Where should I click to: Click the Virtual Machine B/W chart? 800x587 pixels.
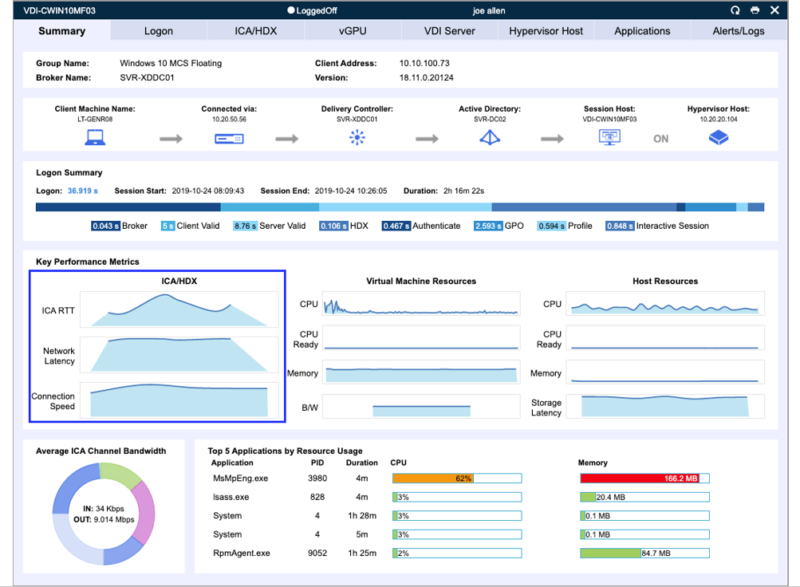point(421,406)
